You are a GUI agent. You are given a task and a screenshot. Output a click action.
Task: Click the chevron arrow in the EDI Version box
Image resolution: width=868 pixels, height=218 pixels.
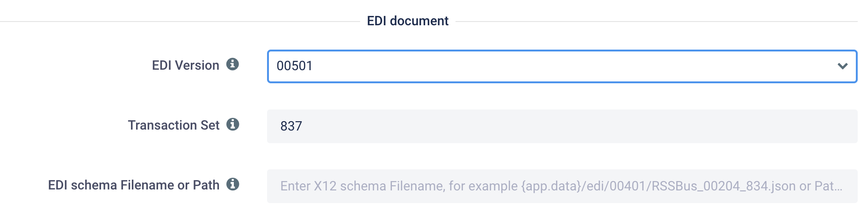(x=843, y=66)
